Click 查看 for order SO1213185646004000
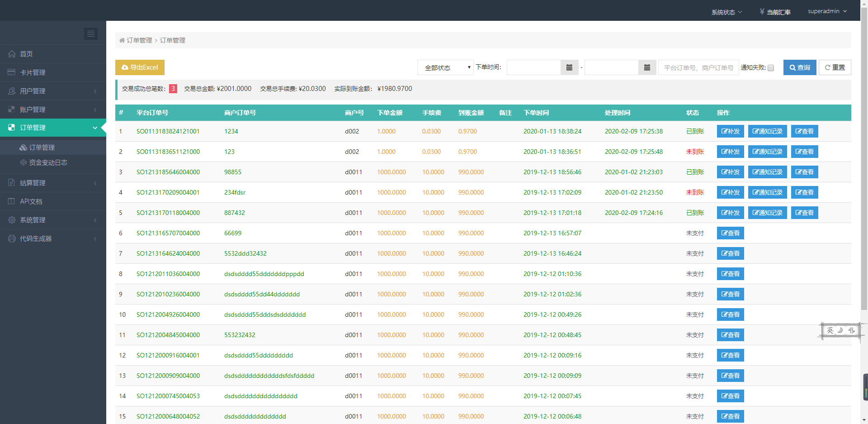This screenshot has width=868, height=424. [x=805, y=172]
